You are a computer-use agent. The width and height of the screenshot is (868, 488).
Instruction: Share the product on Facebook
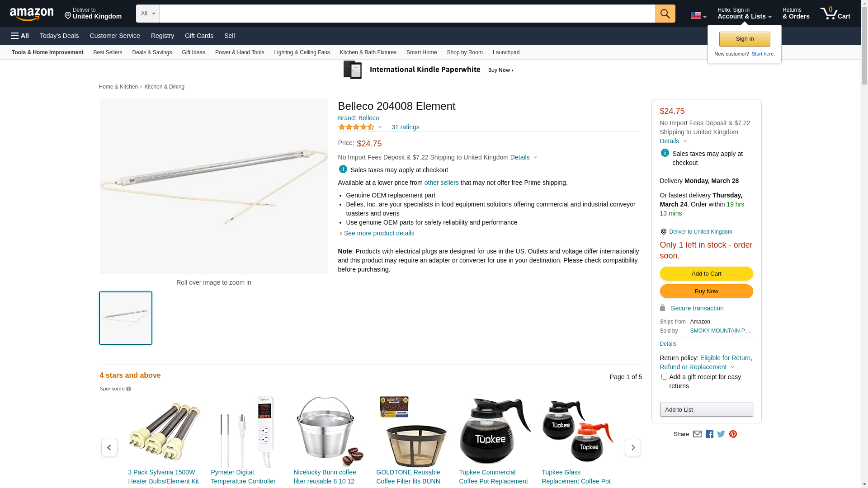click(709, 434)
